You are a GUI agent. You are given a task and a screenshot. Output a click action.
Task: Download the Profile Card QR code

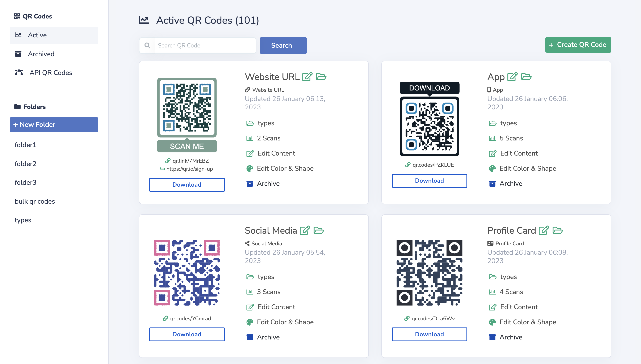click(x=429, y=334)
